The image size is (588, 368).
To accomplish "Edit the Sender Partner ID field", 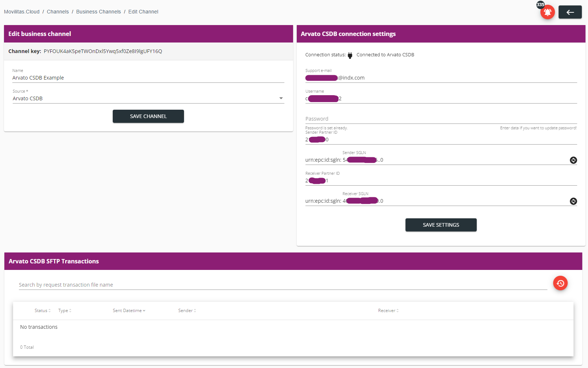I will pos(441,139).
